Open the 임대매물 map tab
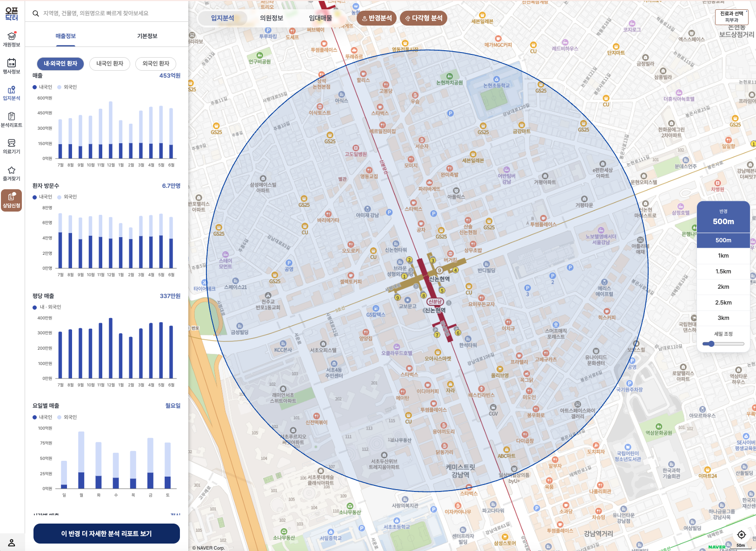756x551 pixels. pyautogui.click(x=321, y=18)
